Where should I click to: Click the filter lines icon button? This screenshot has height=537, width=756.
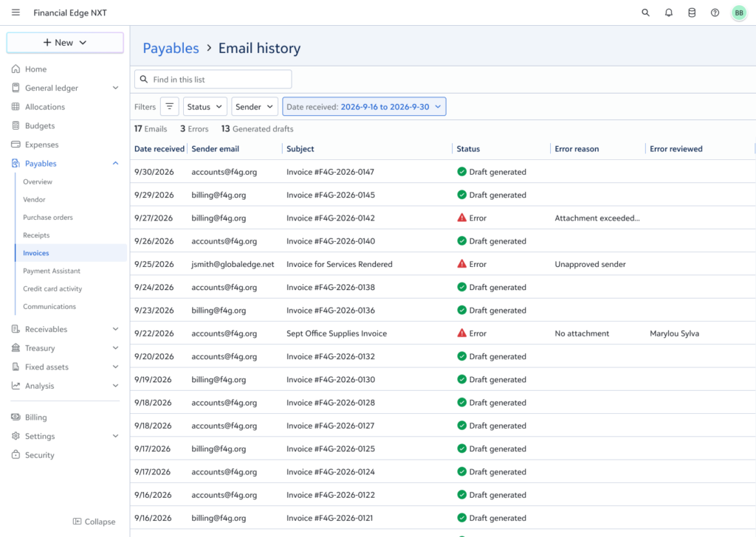tap(170, 106)
